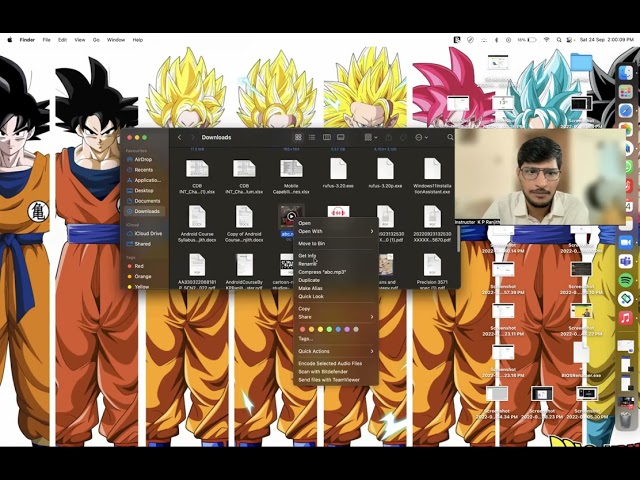Click the battery status icon
The width and height of the screenshot is (640, 480).
coord(531,40)
